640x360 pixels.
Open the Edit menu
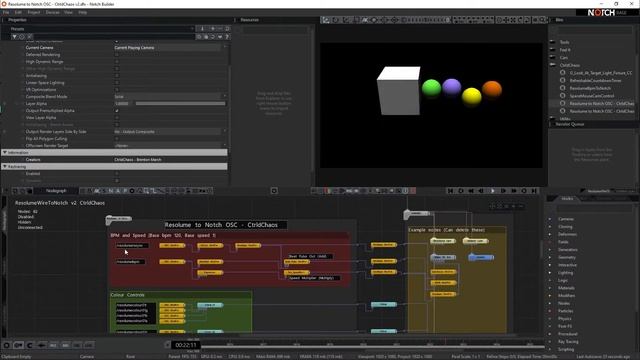pyautogui.click(x=18, y=12)
